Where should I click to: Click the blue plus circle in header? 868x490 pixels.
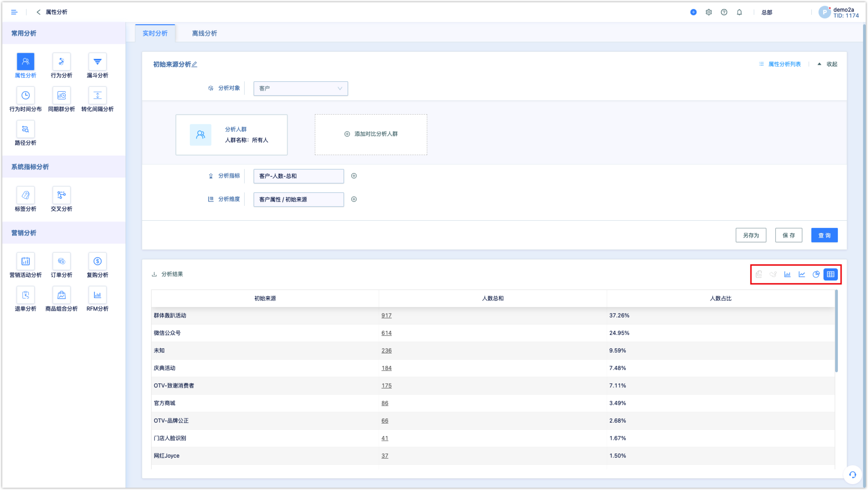coord(693,12)
